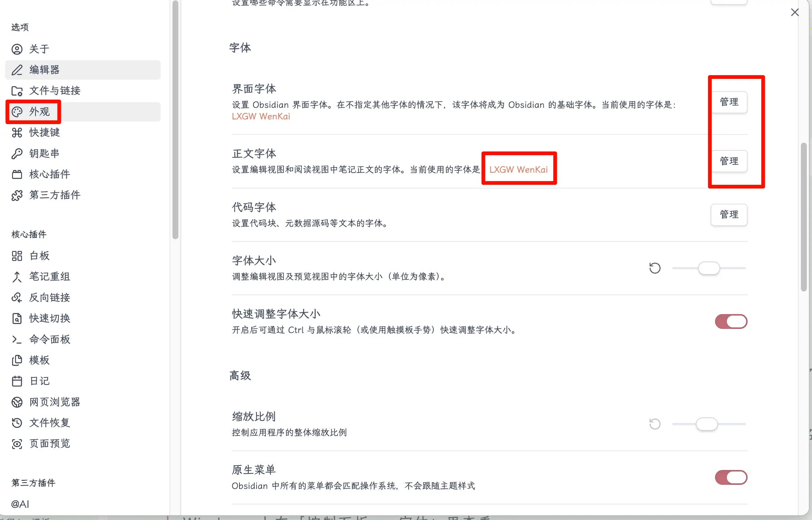Turn off the 原生菜单 toggle
The height and width of the screenshot is (520, 812).
(x=731, y=477)
